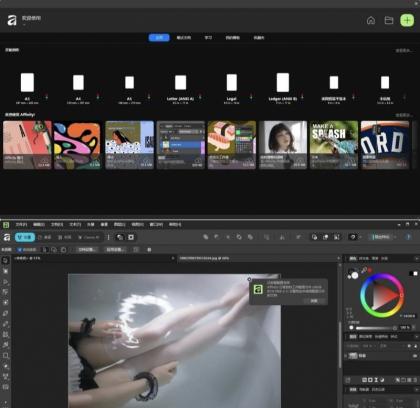
Task: Click the white swatch at Color panel corner
Action: click(x=415, y=274)
